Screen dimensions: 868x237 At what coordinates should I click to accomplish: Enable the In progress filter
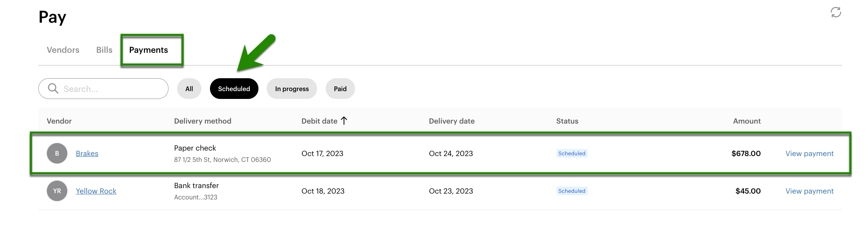tap(291, 88)
